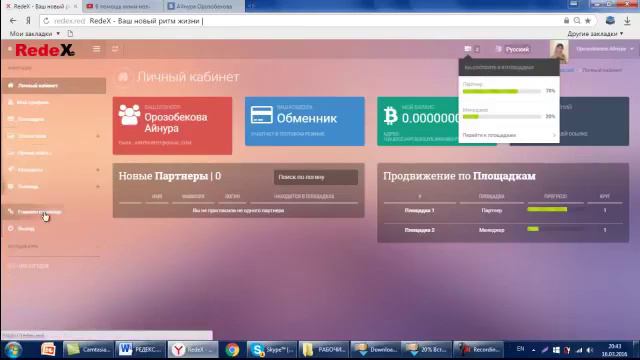Image resolution: width=640 pixels, height=360 pixels.
Task: Open Word document РЕДЕКС in taskbar
Action: (141, 350)
